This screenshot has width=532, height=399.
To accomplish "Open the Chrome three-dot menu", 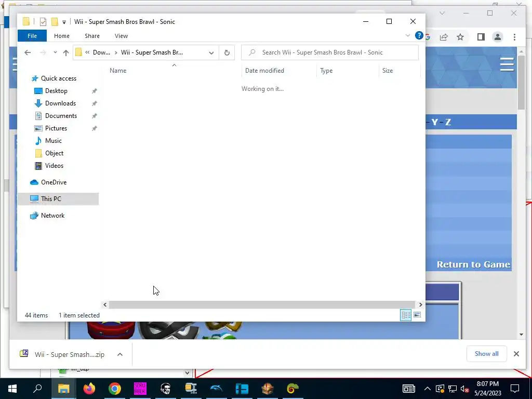I will point(514,37).
